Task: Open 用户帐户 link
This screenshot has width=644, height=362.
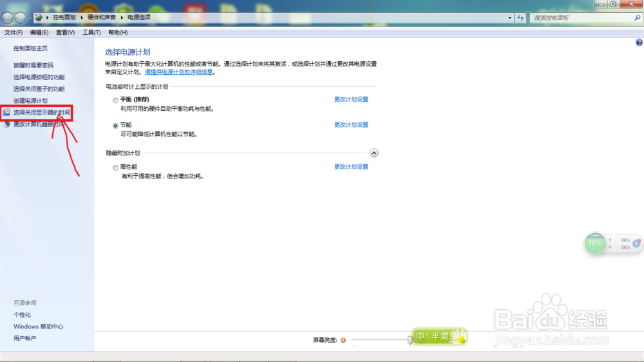Action: (24, 338)
